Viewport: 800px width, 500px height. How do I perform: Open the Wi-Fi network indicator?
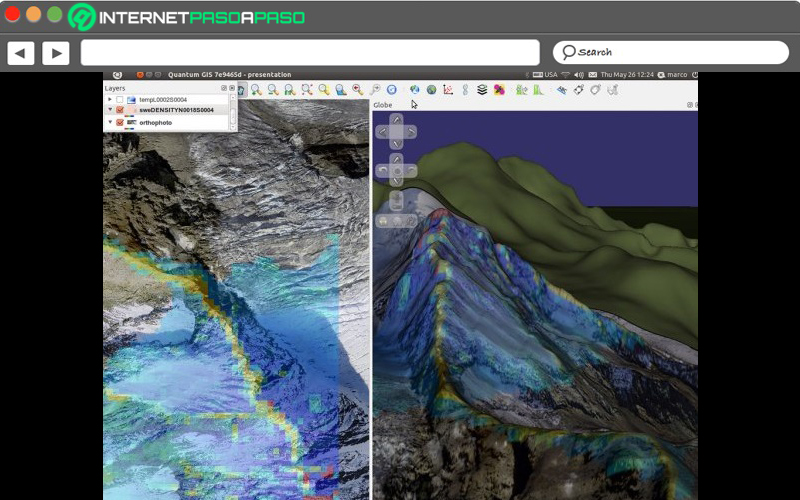(x=565, y=75)
